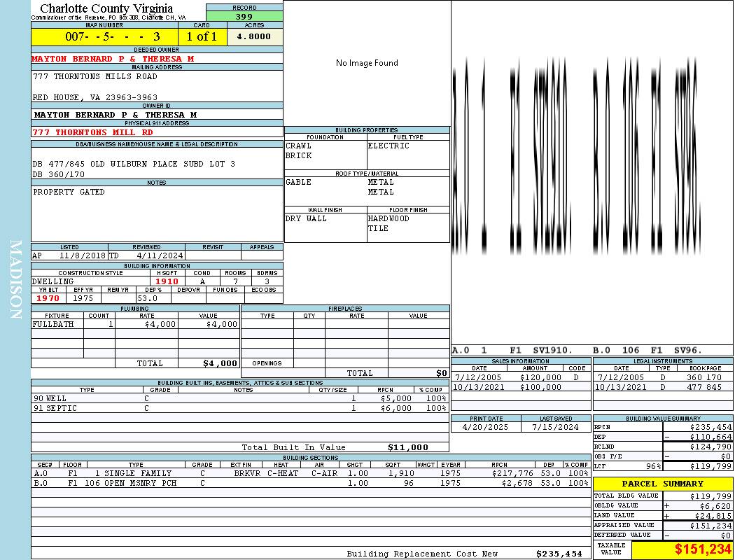Click floor finish HARDWOOD
Viewport: 735px width, 560px height.
point(388,219)
